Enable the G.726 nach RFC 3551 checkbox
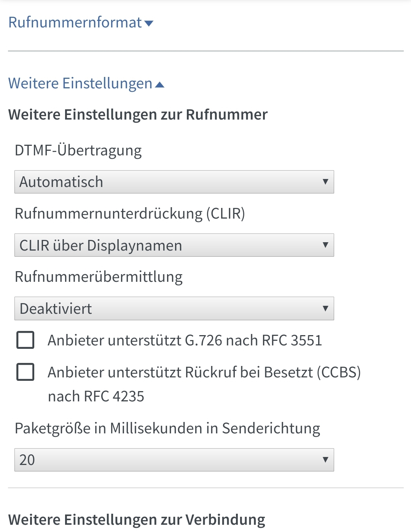The height and width of the screenshot is (532, 411). click(x=25, y=340)
